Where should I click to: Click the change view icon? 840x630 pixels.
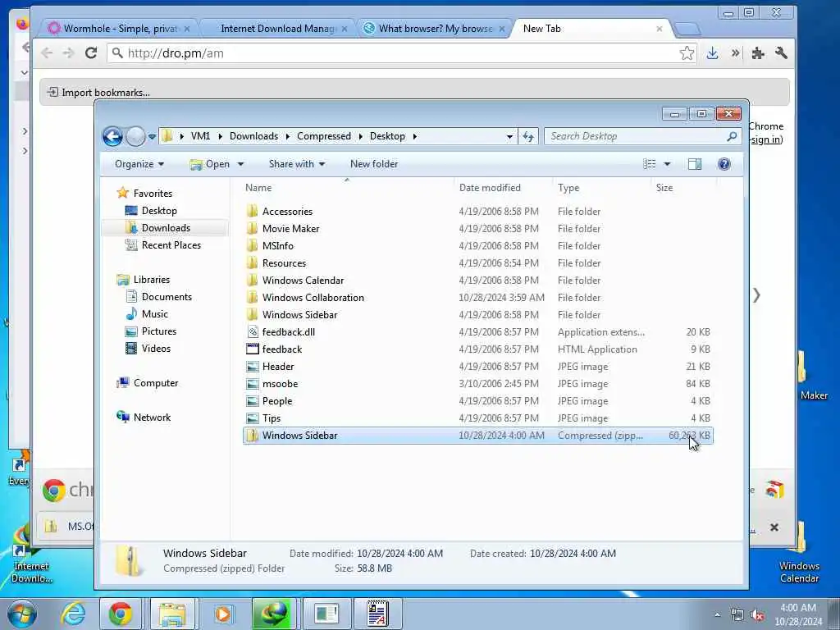tap(650, 164)
